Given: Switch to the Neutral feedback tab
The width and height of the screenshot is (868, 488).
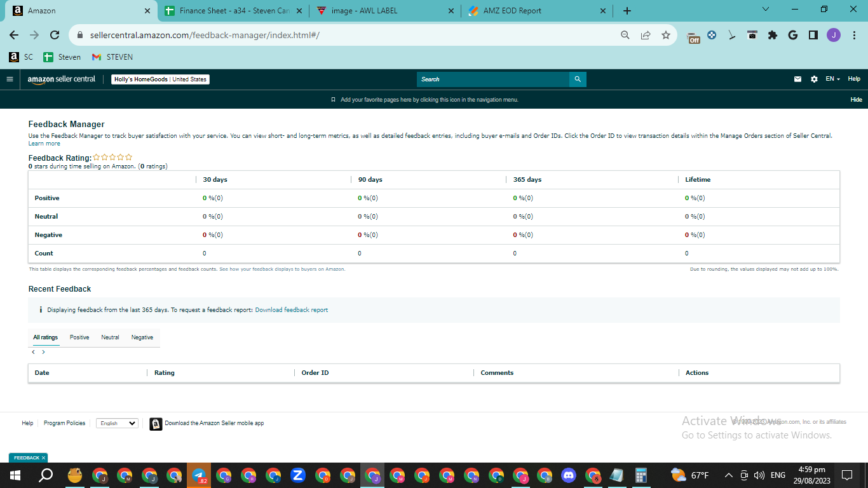Looking at the screenshot, I should click(x=110, y=337).
